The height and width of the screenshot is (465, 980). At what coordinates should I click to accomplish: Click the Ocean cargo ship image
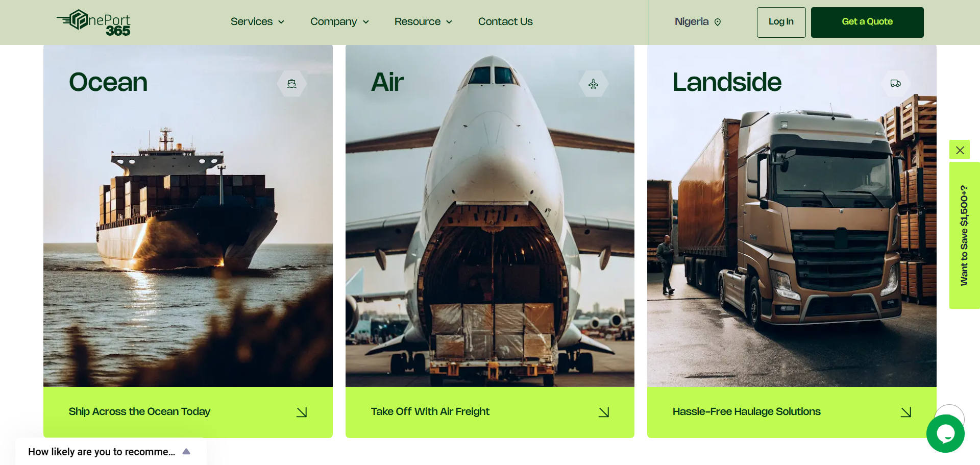point(188,215)
